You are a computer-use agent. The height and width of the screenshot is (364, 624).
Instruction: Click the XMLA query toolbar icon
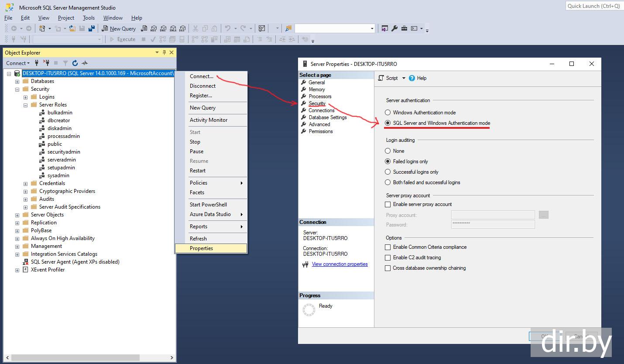pyautogui.click(x=173, y=28)
